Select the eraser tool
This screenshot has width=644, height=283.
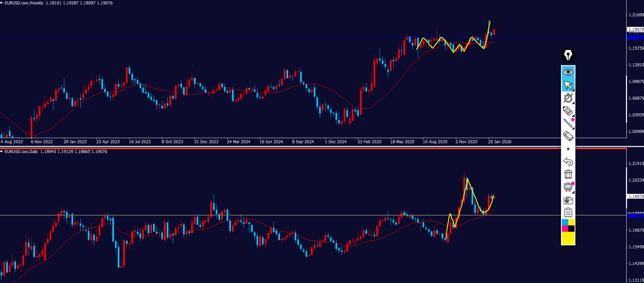(x=568, y=136)
